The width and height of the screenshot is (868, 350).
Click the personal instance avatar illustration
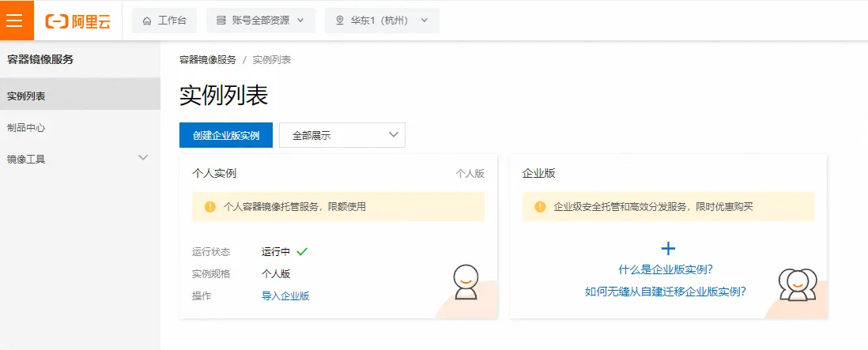tap(466, 282)
